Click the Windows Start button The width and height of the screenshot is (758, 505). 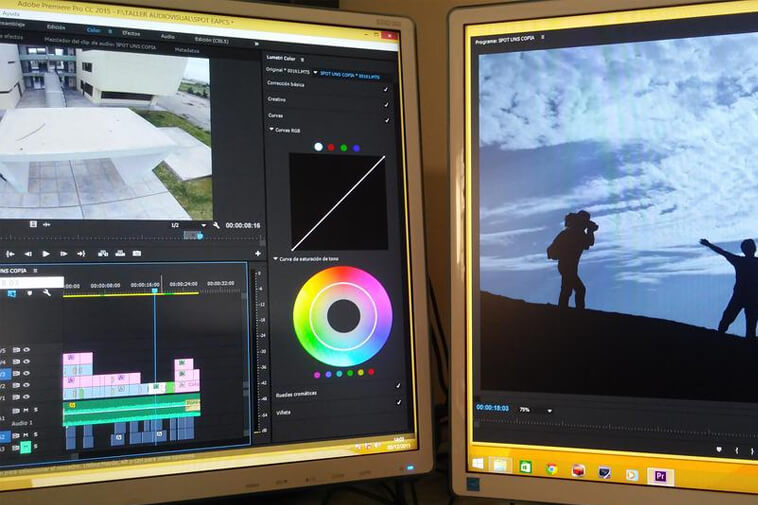478,463
